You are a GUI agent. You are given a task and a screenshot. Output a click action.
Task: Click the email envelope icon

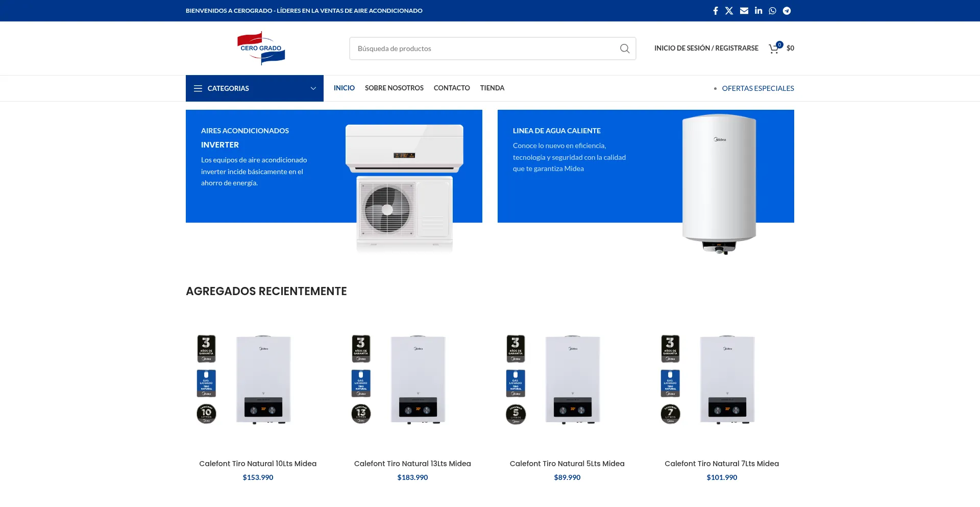point(744,11)
